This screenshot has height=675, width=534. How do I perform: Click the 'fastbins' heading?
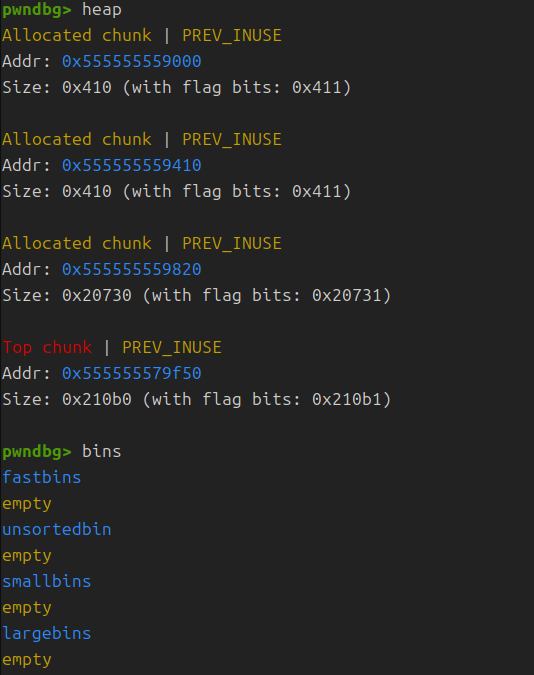pyautogui.click(x=41, y=477)
